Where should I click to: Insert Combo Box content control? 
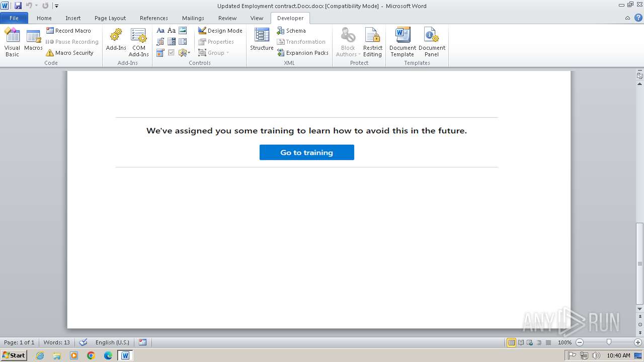pos(172,42)
